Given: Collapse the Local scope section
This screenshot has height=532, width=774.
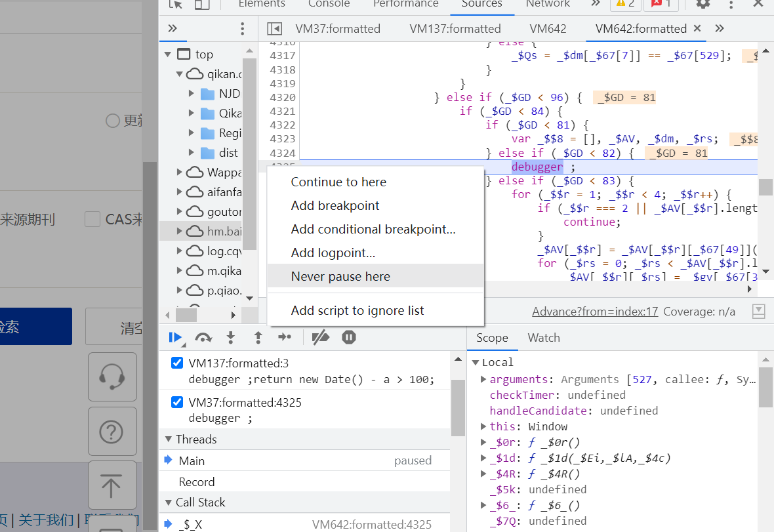Looking at the screenshot, I should [476, 362].
